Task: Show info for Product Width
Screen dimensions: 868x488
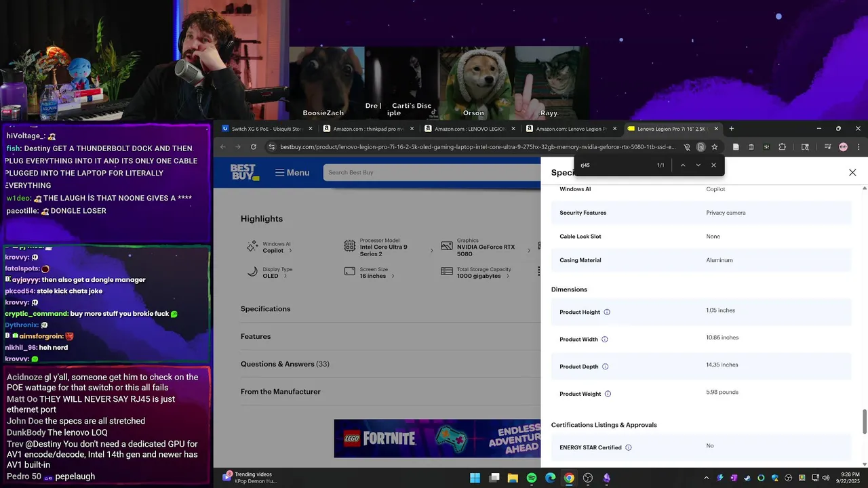Action: pyautogui.click(x=605, y=340)
